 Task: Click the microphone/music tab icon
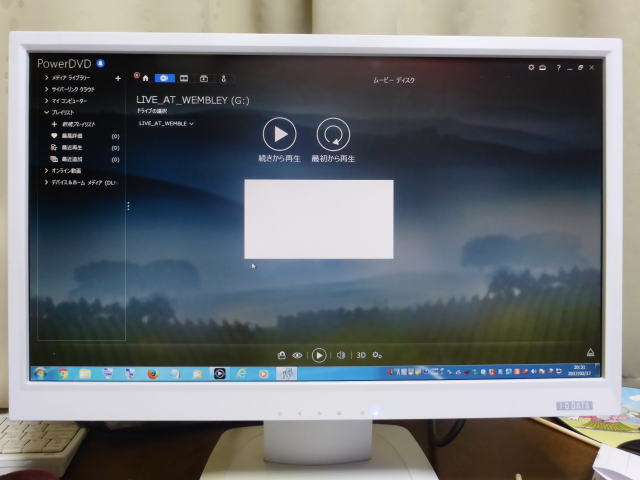(x=224, y=79)
